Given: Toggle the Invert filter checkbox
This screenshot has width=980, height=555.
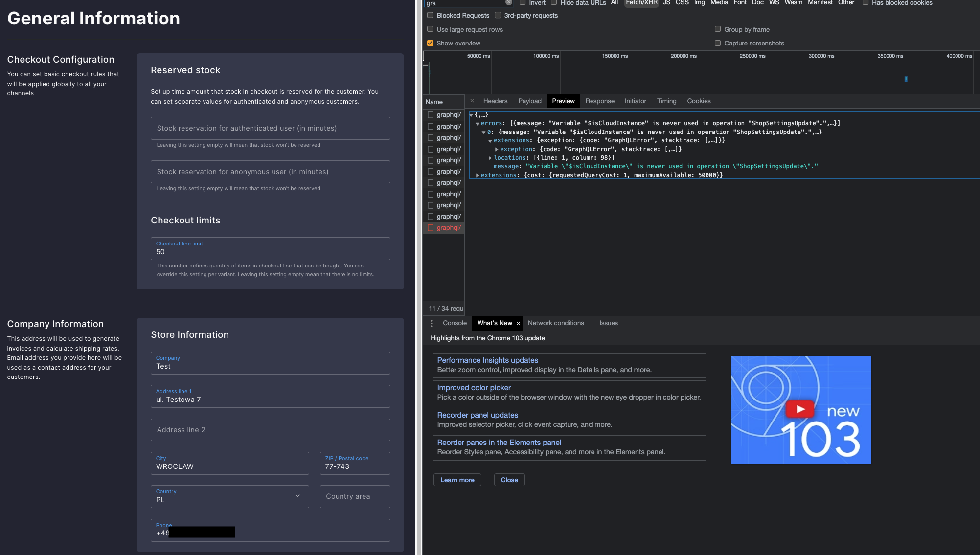Looking at the screenshot, I should [x=523, y=2].
